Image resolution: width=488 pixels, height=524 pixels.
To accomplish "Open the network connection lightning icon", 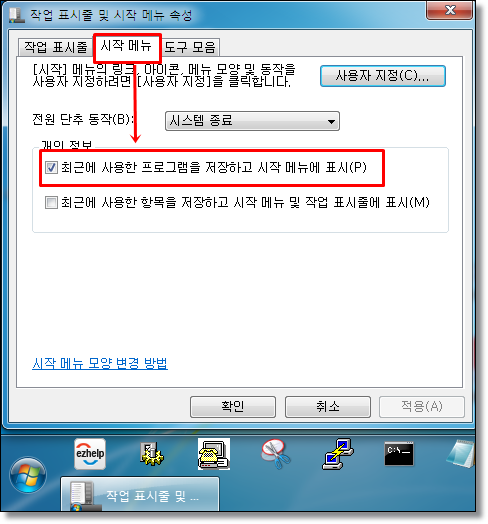I will 338,454.
